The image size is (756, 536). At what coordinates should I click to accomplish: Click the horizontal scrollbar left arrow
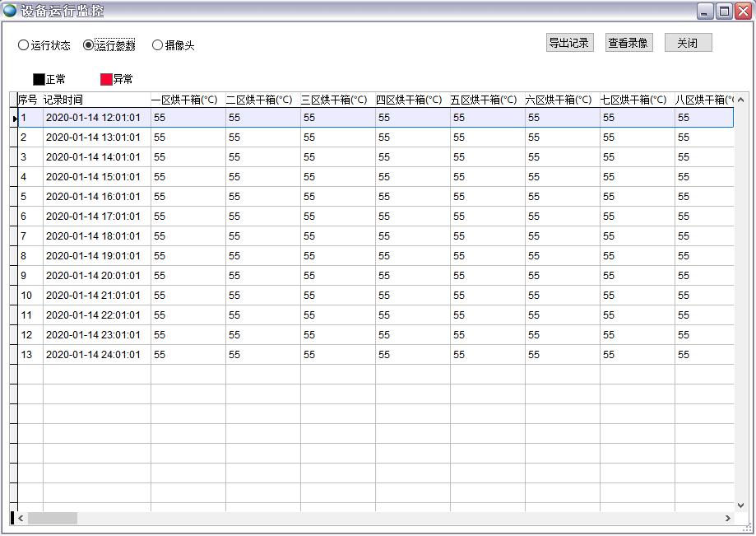(x=21, y=518)
